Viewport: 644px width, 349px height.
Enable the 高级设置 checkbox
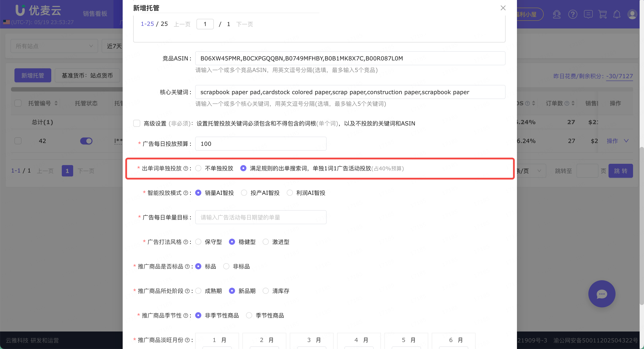coord(136,123)
